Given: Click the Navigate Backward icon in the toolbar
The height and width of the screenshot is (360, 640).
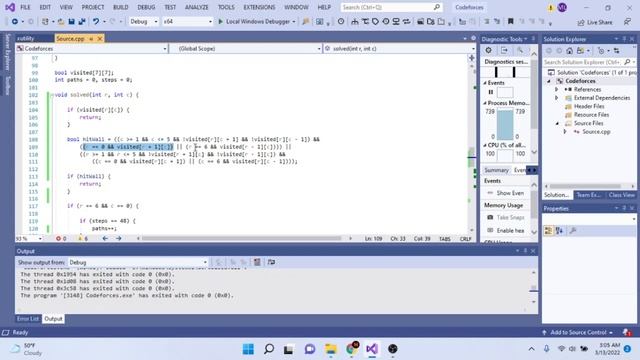Looking at the screenshot, I should coord(15,22).
